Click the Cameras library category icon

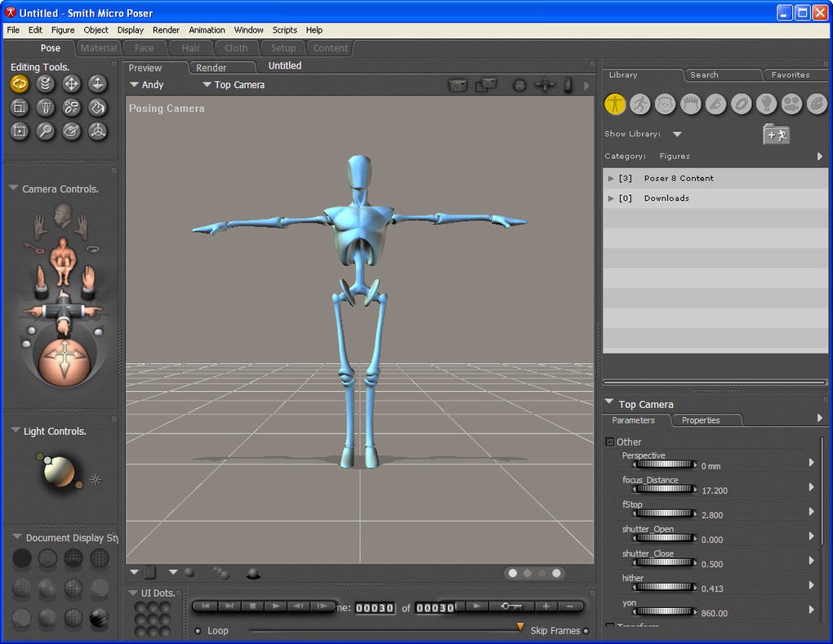point(791,104)
